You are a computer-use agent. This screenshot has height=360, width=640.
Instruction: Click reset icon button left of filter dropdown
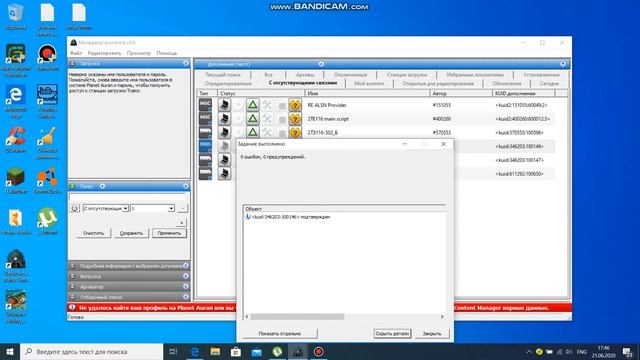(74, 208)
